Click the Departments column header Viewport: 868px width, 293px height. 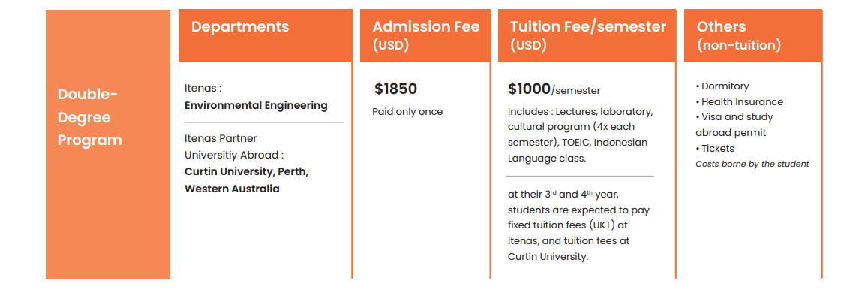coord(240,26)
